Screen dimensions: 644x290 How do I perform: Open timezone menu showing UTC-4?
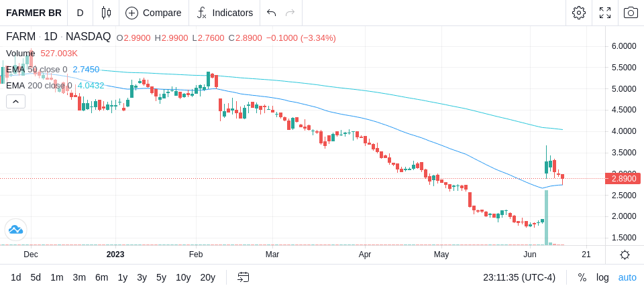tap(519, 277)
